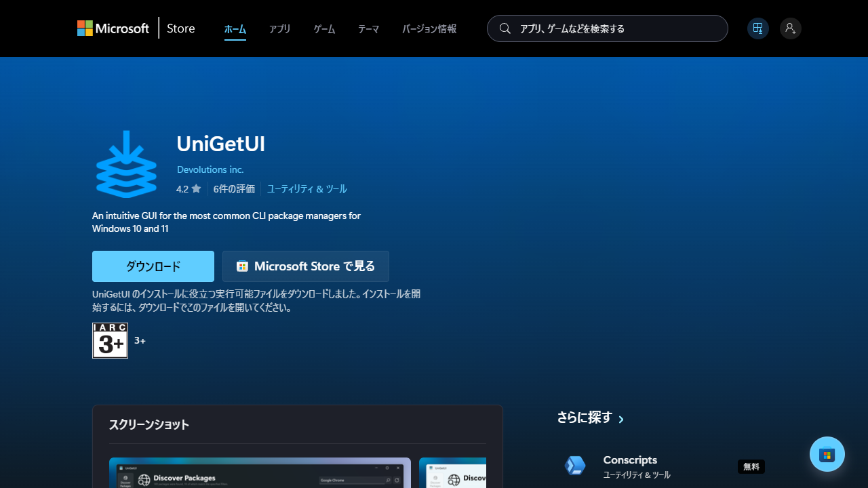
Task: Click the 無料 price badge for Conscripts
Action: pos(751,466)
